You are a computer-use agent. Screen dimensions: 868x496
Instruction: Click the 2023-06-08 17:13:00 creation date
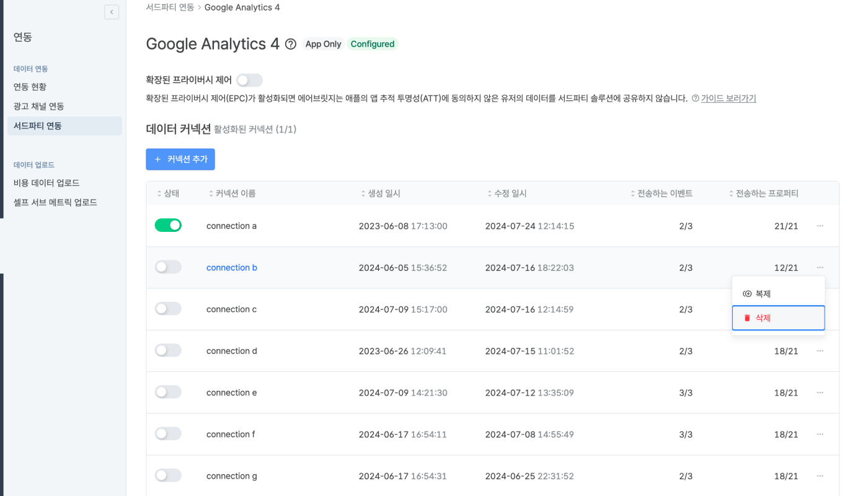[x=403, y=226]
